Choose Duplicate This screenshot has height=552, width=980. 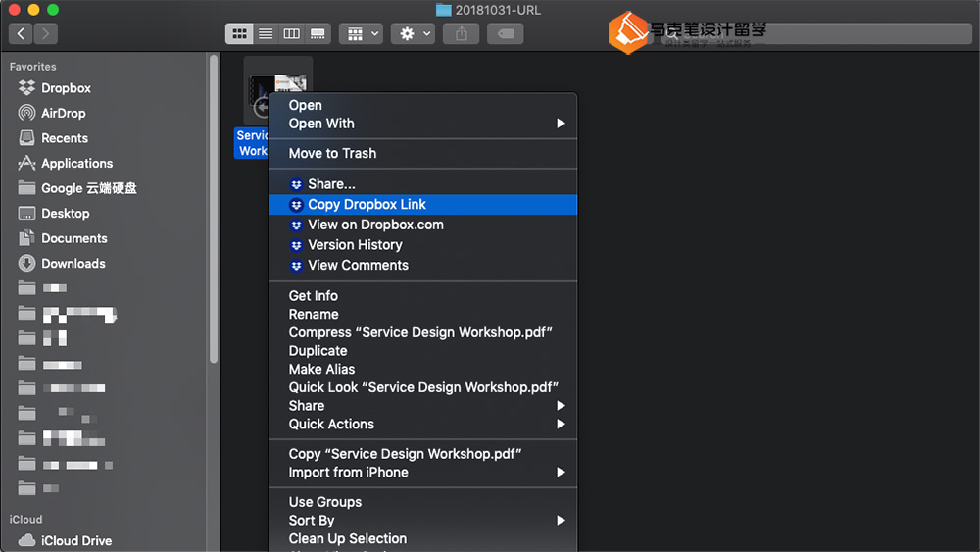(422, 351)
